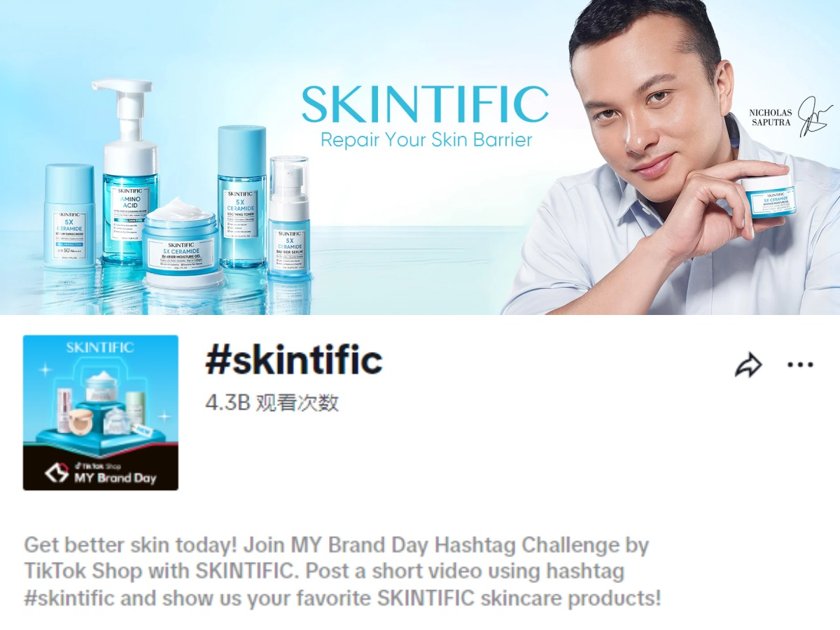Click the #skintific hashtag title
Viewport: 840px width, 630px height.
tap(294, 360)
